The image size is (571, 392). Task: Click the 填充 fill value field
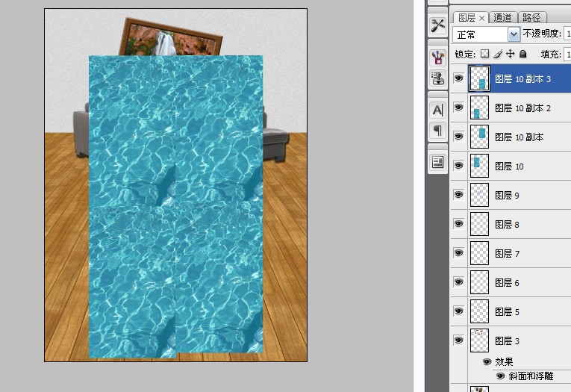coord(567,55)
